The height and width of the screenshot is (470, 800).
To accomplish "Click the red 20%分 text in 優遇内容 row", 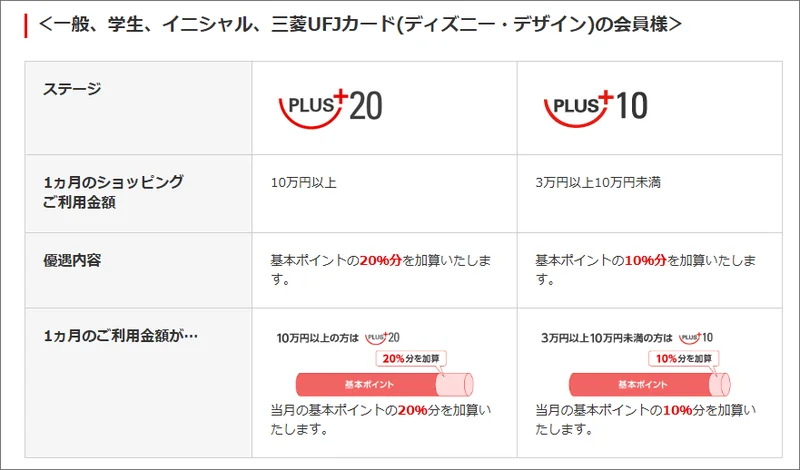I will (x=380, y=260).
